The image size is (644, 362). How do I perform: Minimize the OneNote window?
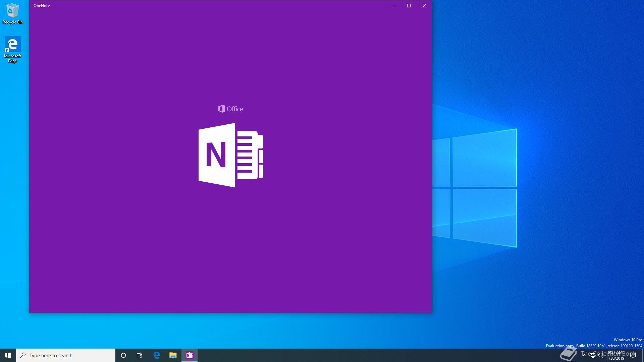point(393,6)
